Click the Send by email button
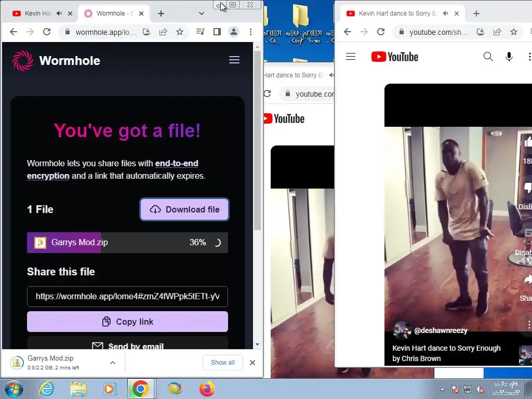 click(x=127, y=343)
